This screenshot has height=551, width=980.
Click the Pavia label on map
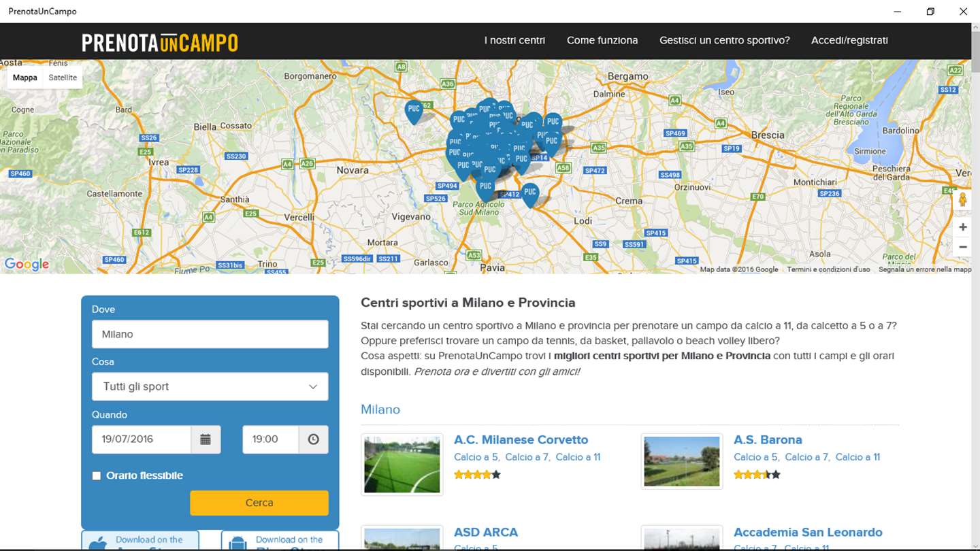point(493,268)
